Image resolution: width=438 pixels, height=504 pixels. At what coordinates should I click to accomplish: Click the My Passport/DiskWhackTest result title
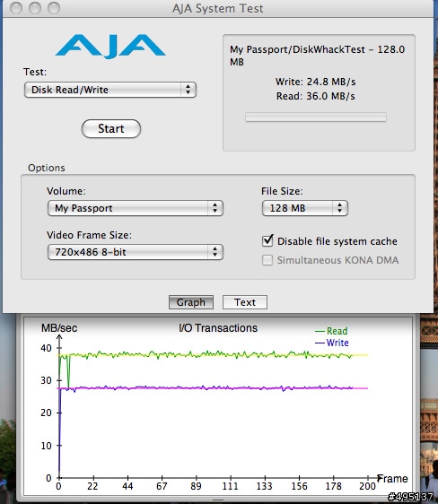[317, 56]
